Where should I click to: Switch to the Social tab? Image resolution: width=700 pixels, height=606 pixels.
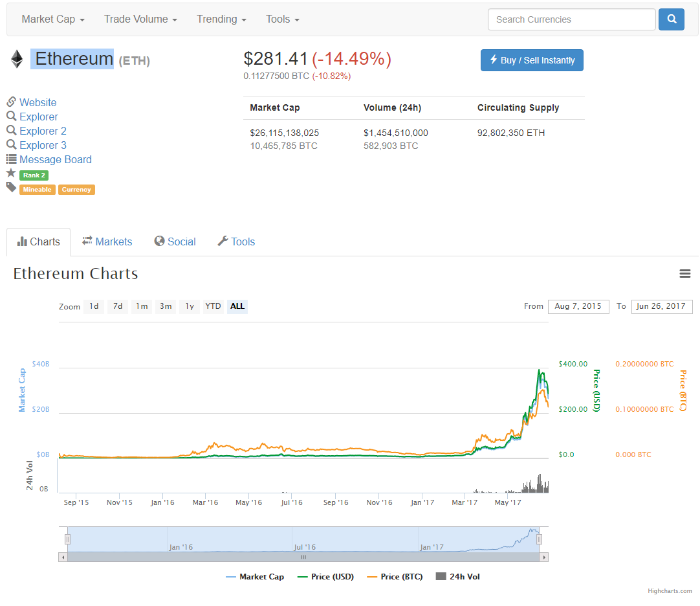pyautogui.click(x=175, y=241)
